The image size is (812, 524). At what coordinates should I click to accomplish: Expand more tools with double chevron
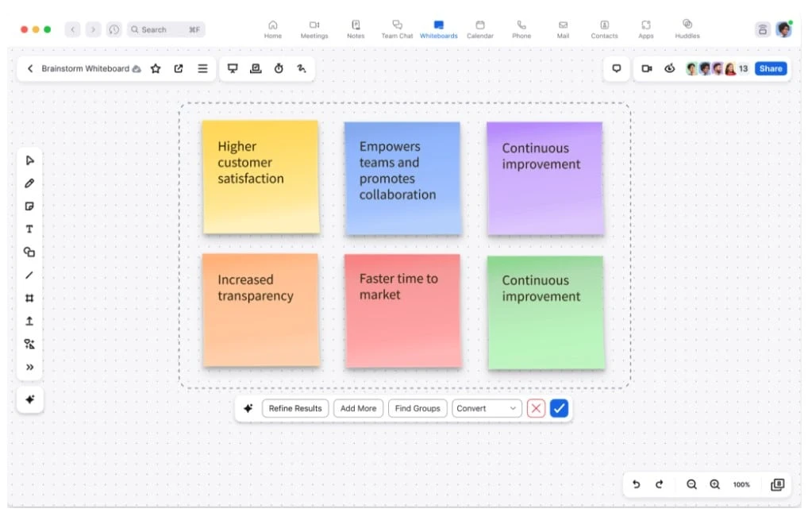point(29,367)
